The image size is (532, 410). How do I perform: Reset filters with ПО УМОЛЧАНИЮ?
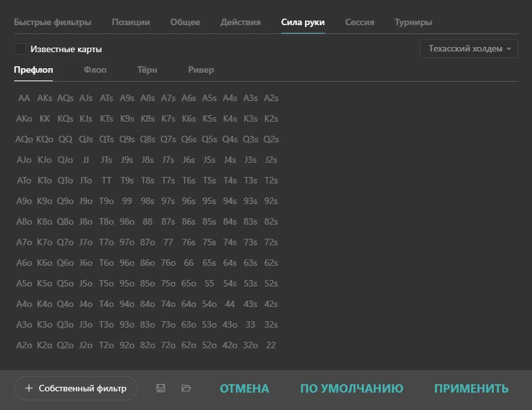click(351, 388)
